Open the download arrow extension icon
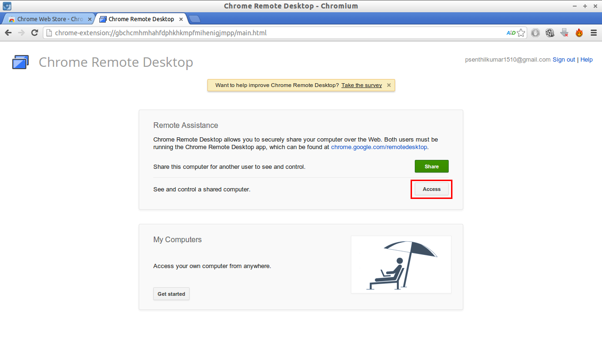Screen dimensions: 602x364 pyautogui.click(x=564, y=33)
